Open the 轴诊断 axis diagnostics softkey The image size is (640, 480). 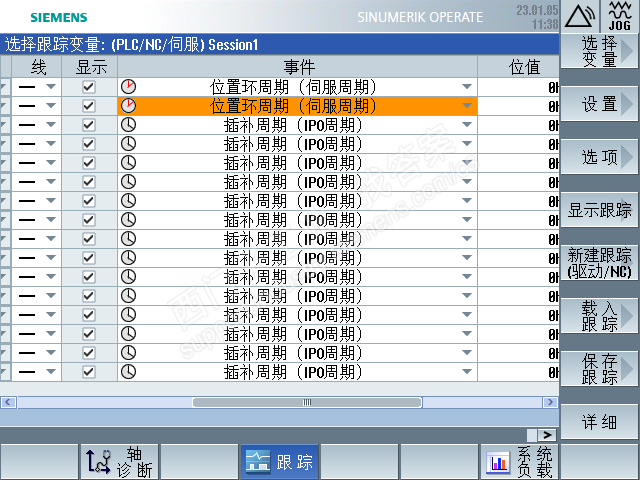coord(120,462)
